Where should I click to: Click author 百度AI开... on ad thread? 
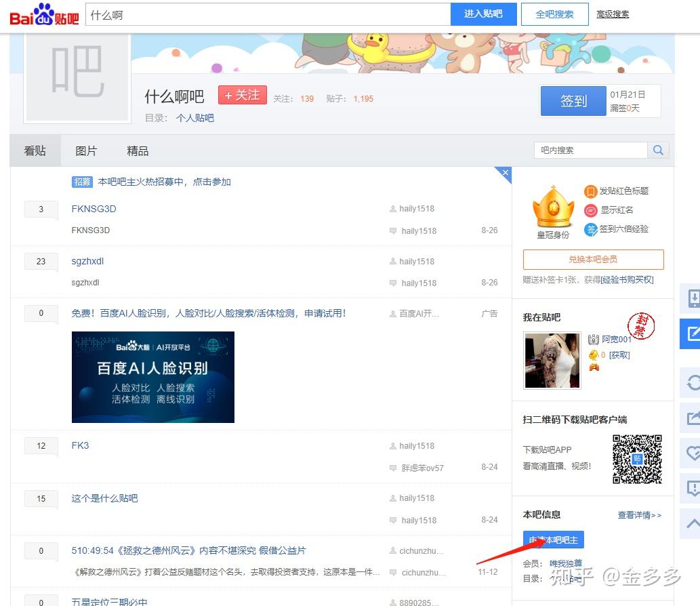pyautogui.click(x=419, y=314)
